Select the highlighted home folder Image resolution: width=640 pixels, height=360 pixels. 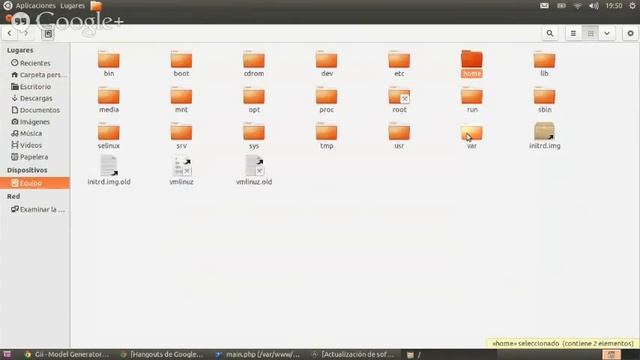click(472, 64)
